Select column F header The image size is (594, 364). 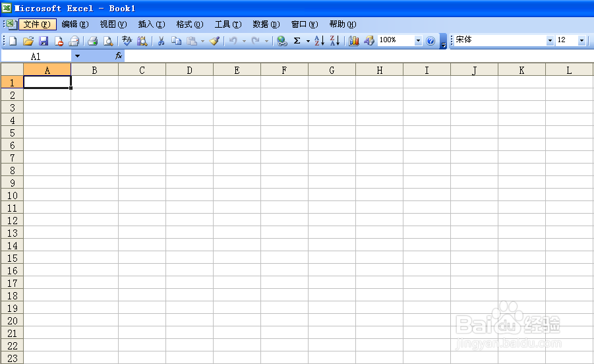pos(285,70)
